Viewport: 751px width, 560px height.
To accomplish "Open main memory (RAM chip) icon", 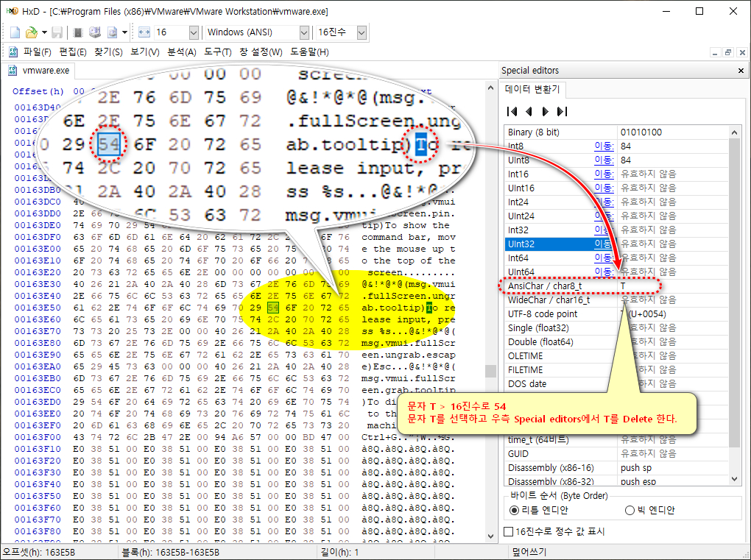I will click(x=77, y=32).
